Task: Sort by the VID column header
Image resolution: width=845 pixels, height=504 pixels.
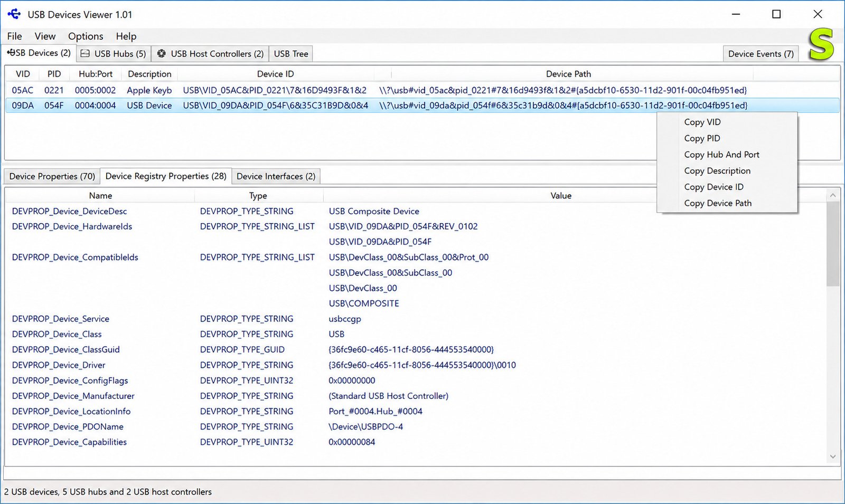Action: pos(23,74)
